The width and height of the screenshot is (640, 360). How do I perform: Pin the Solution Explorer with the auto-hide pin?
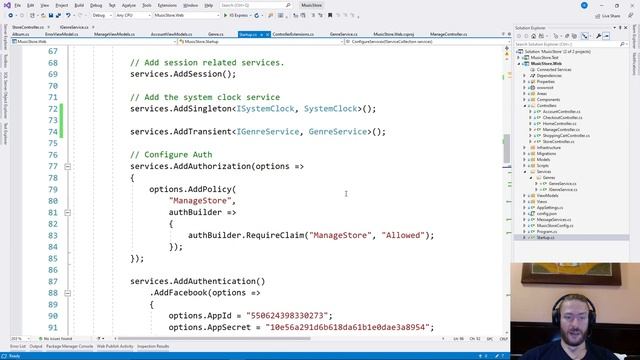620,28
